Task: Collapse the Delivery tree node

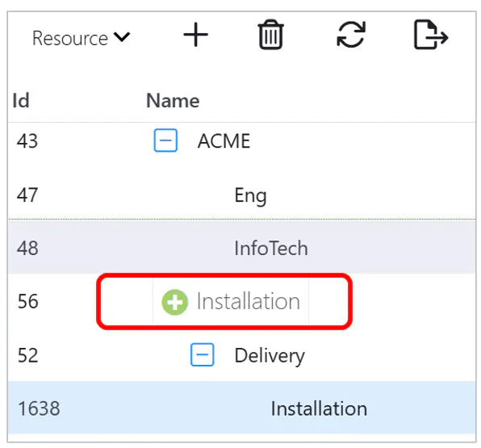Action: pos(202,355)
